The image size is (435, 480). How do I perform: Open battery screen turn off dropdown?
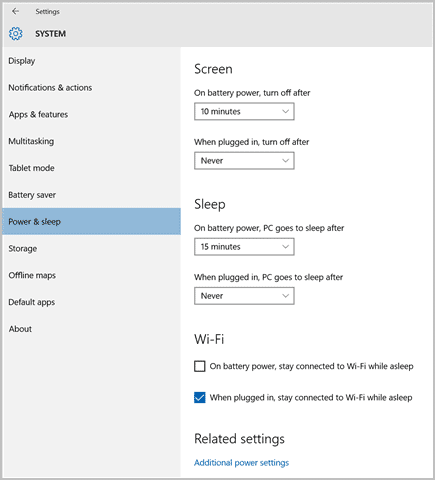coord(244,111)
